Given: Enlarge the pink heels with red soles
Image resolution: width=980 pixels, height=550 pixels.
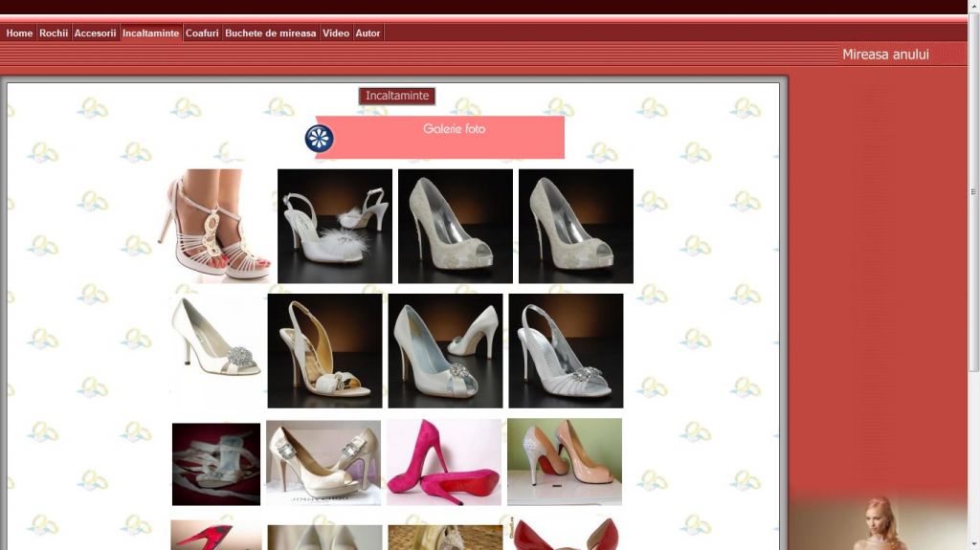Looking at the screenshot, I should tap(444, 462).
